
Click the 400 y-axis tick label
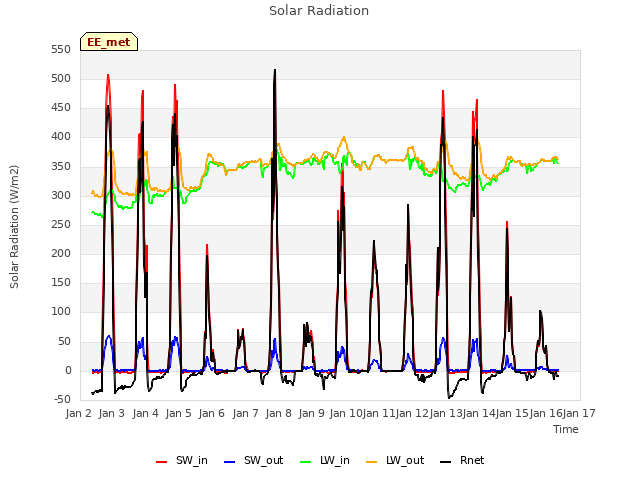pyautogui.click(x=61, y=137)
